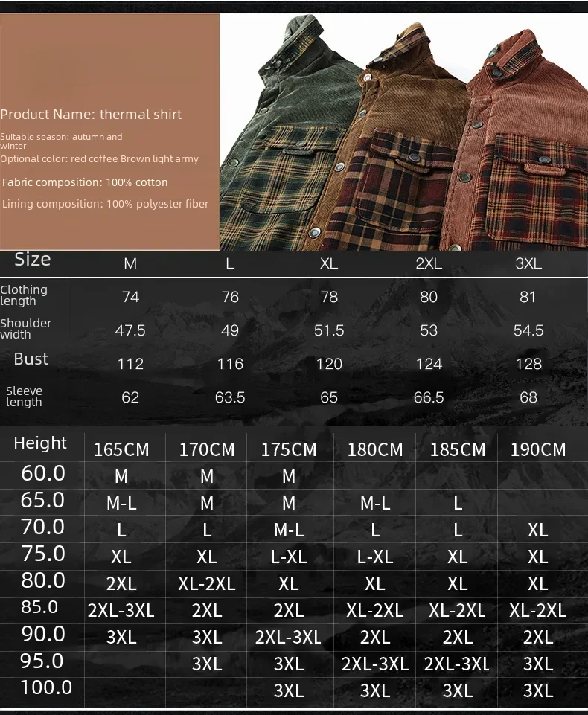Click 'XL-2XL' in the 85.0 row under 190CM
The image size is (588, 715).
click(x=538, y=611)
